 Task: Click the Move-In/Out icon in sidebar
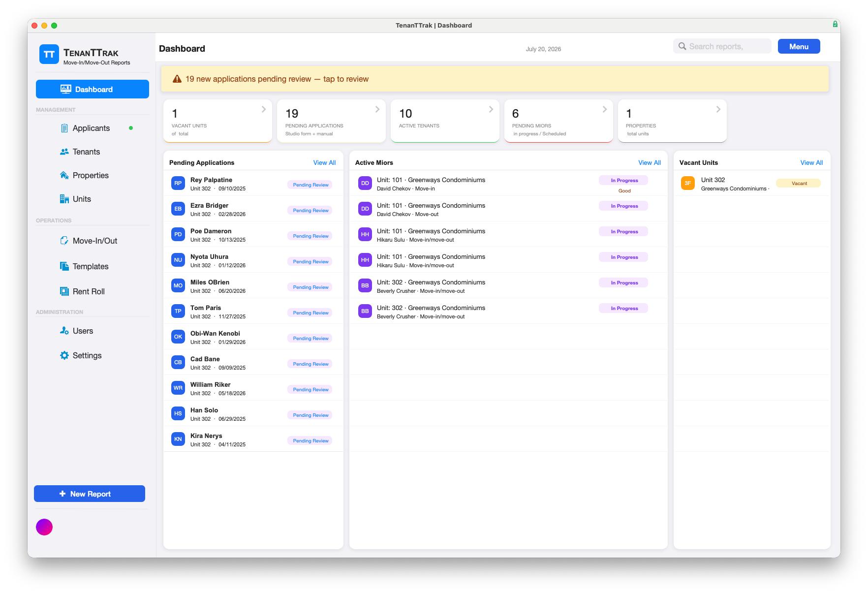pos(64,241)
